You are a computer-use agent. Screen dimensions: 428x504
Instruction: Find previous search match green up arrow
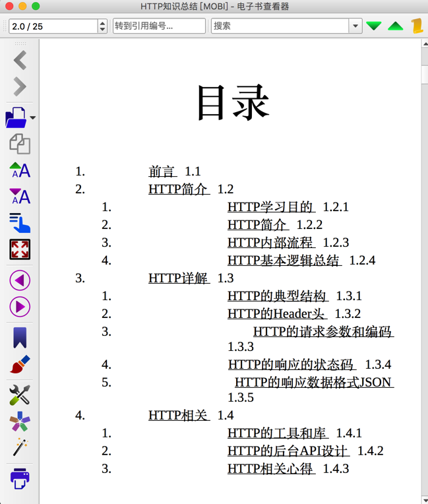click(x=395, y=26)
